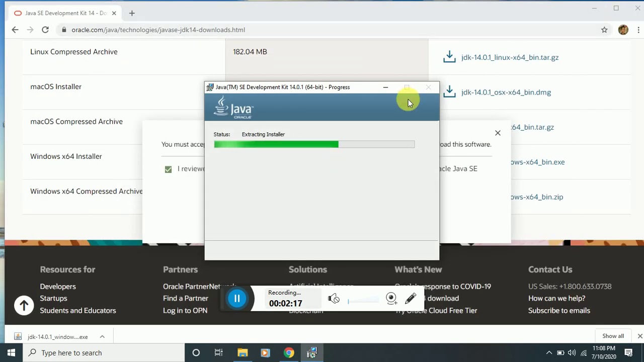644x362 pixels.
Task: Switch to Chrome on the taskbar
Action: (x=289, y=352)
